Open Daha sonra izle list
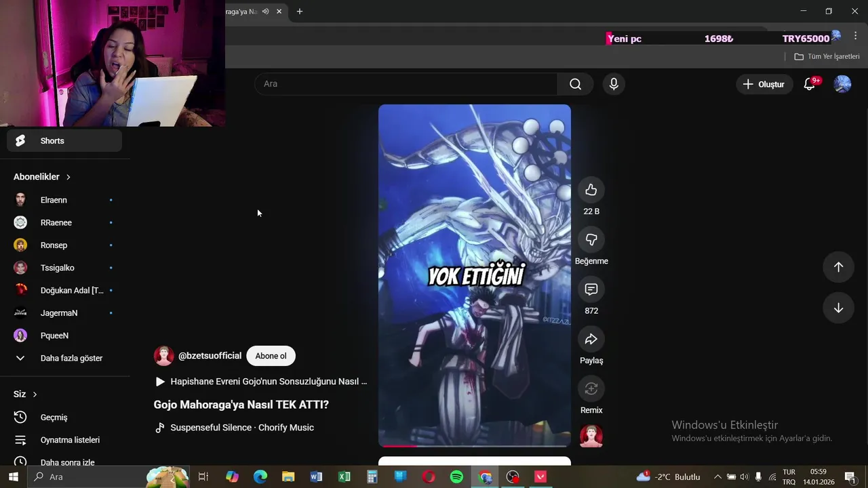 pos(64,462)
